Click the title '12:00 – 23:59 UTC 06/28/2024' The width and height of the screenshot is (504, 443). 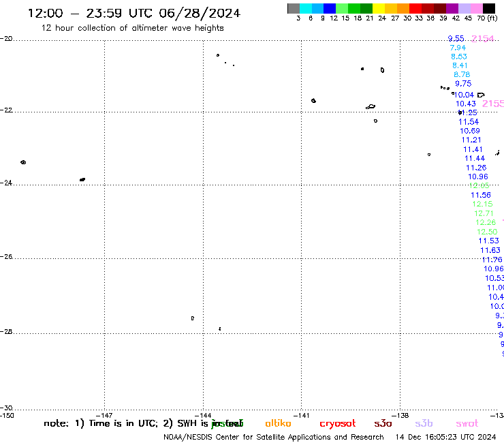click(x=134, y=14)
